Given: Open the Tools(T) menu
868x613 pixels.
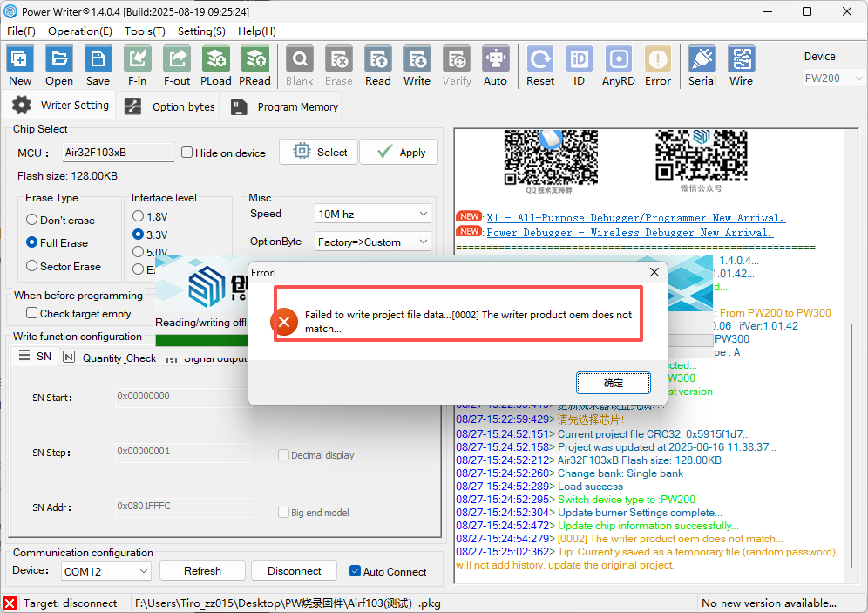Looking at the screenshot, I should click(145, 31).
